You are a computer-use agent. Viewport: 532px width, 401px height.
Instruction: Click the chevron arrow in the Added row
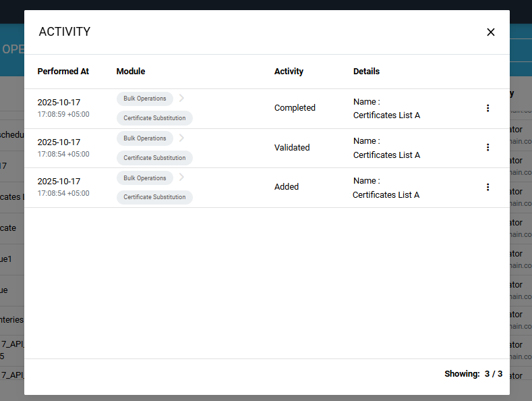tap(181, 178)
